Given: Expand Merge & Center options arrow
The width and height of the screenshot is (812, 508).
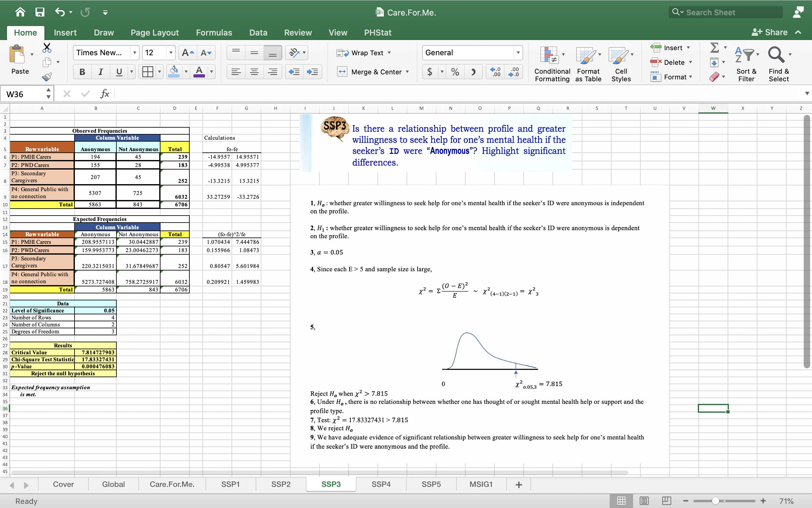Looking at the screenshot, I should (407, 71).
